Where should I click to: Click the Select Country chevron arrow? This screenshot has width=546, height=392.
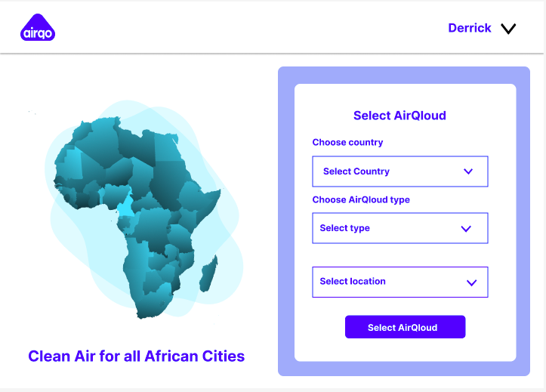(x=468, y=171)
